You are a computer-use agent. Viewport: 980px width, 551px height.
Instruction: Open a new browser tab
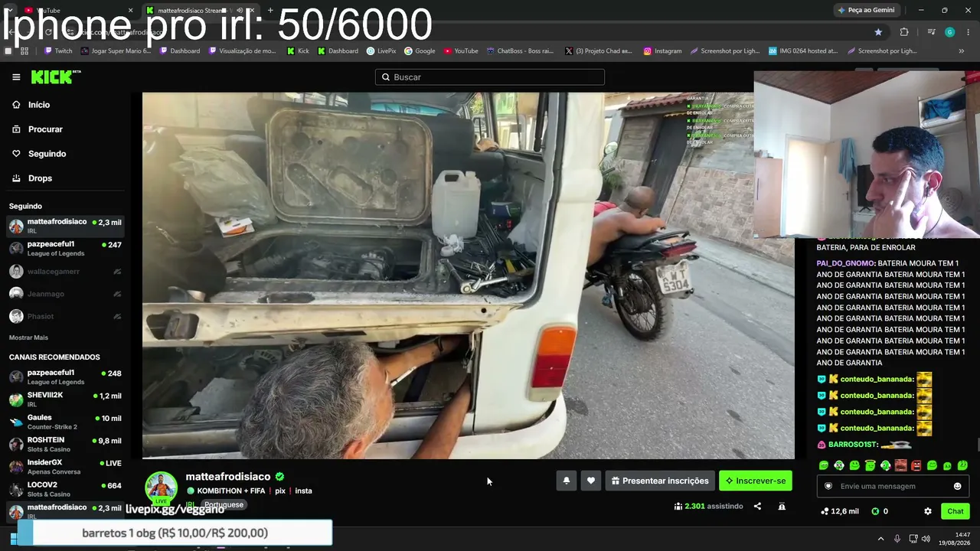click(270, 10)
